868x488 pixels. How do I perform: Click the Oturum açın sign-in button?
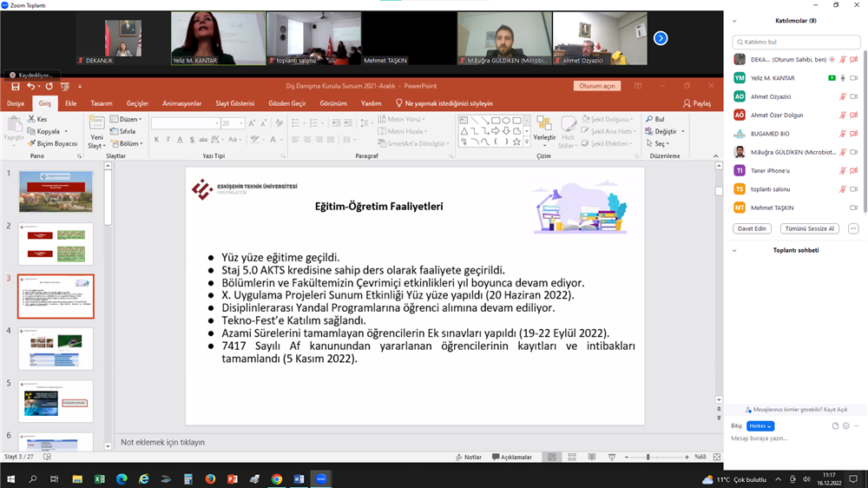pyautogui.click(x=597, y=86)
